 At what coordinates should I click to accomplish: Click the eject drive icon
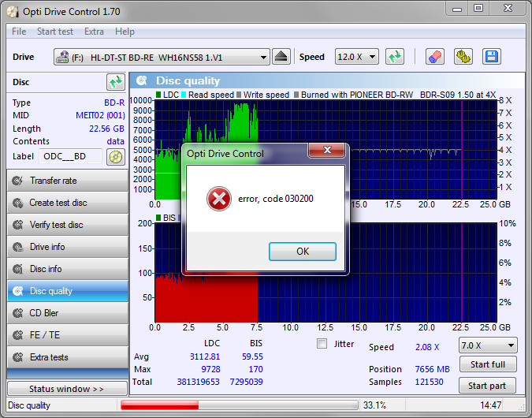(282, 57)
